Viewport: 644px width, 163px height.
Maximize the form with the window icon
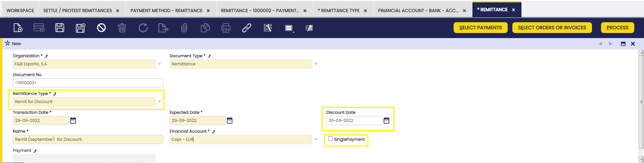623,44
